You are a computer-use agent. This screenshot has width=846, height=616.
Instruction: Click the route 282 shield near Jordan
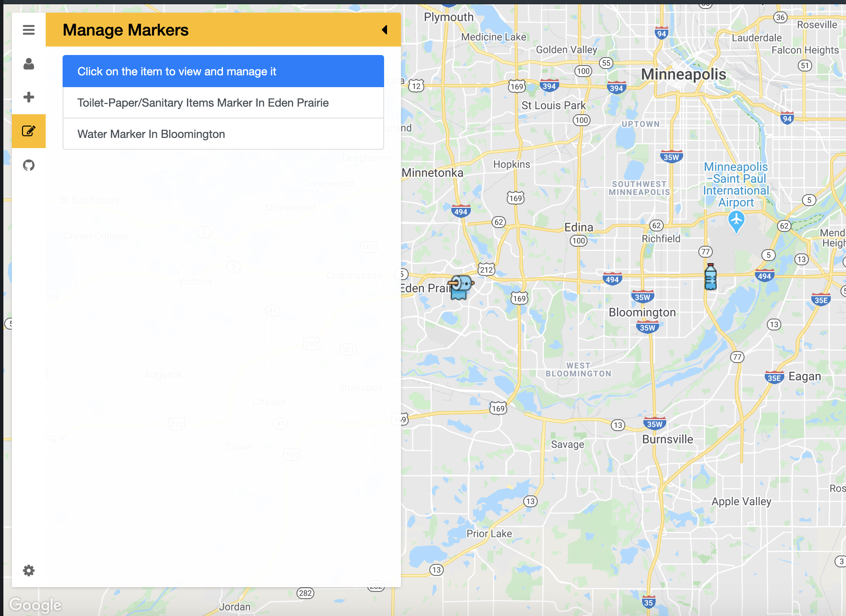tap(305, 593)
